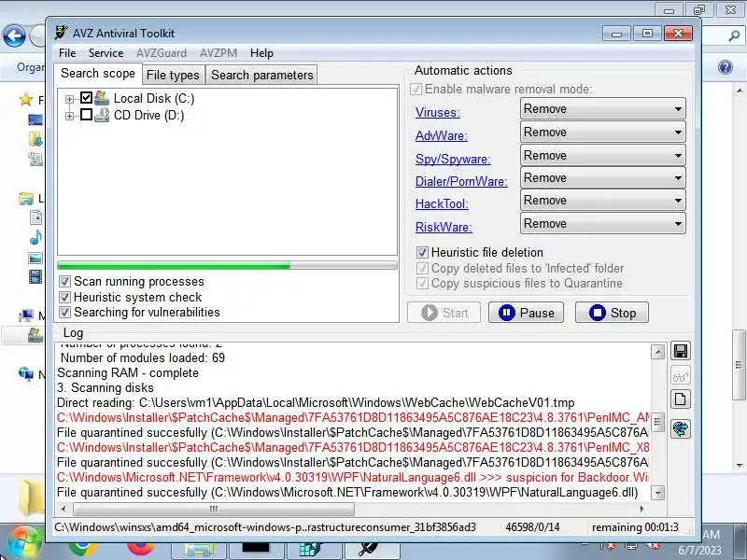The height and width of the screenshot is (560, 747).
Task: Select the Music icon in Explorer sidebar
Action: click(x=35, y=237)
